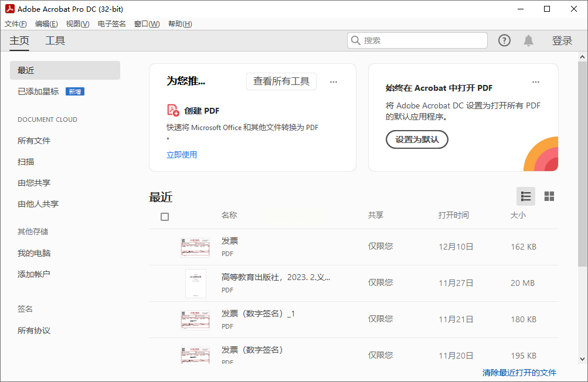Open the 发票 PDF thumbnail from 12月10日
The width and height of the screenshot is (588, 382).
pyautogui.click(x=195, y=247)
